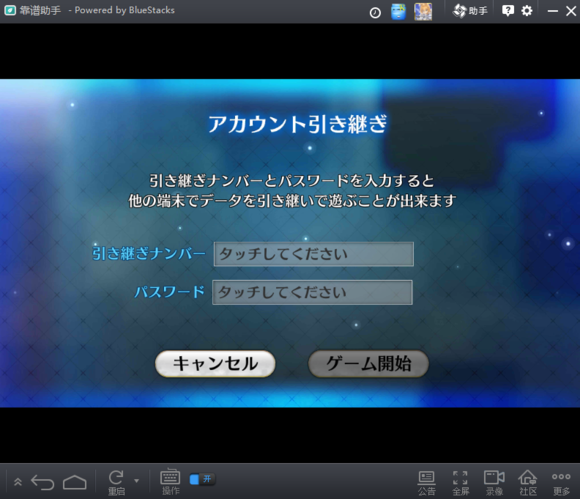Open the help question mark icon
Viewport: 580px width, 499px height.
[508, 11]
